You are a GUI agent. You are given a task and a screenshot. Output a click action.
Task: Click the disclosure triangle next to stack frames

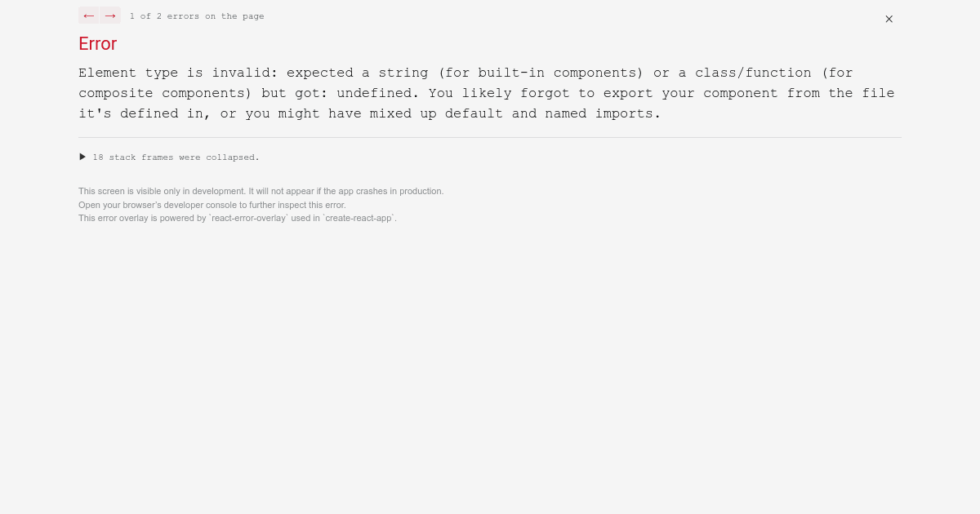tap(82, 157)
